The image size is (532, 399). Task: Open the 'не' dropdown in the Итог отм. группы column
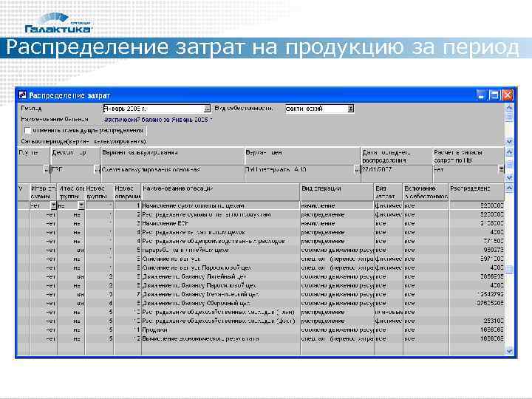click(81, 205)
